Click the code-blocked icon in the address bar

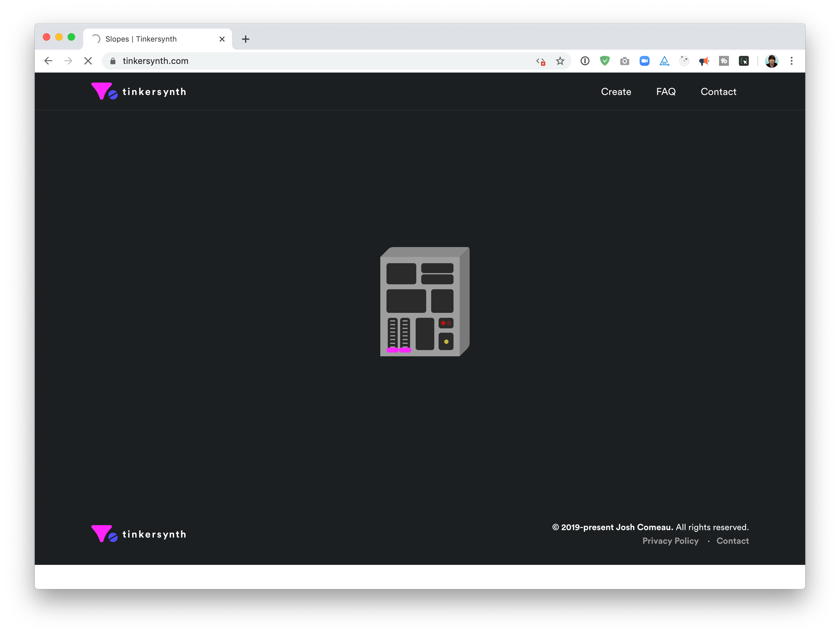click(541, 61)
